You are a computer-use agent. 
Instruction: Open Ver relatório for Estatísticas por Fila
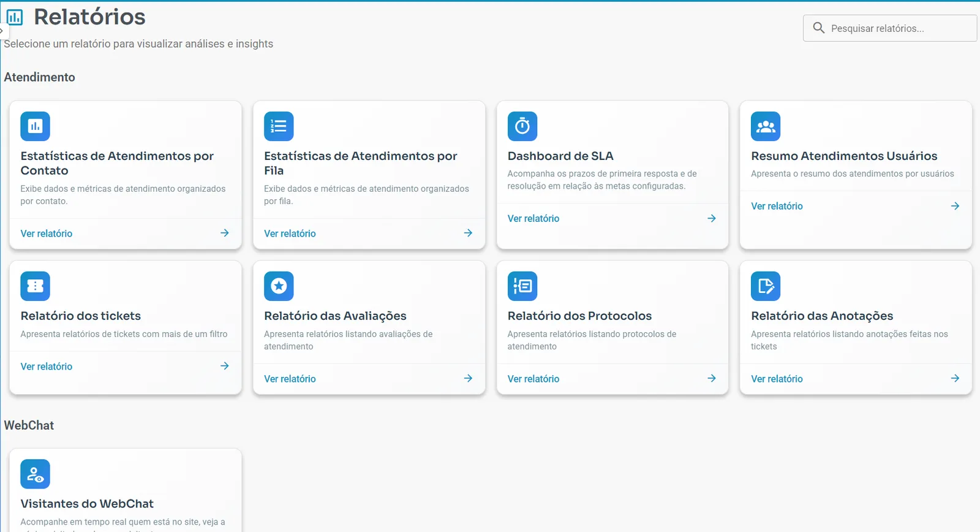click(x=290, y=234)
